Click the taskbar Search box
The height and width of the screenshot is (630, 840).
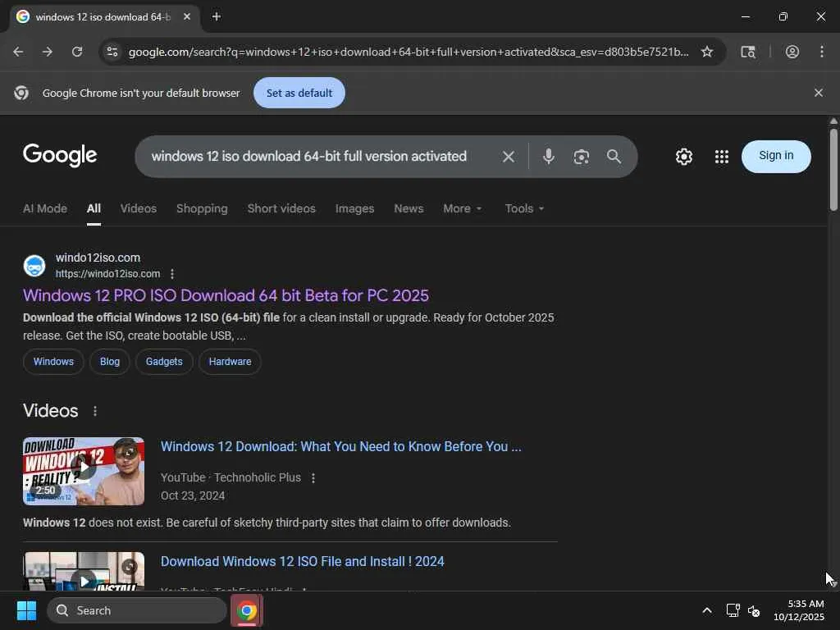pos(137,610)
